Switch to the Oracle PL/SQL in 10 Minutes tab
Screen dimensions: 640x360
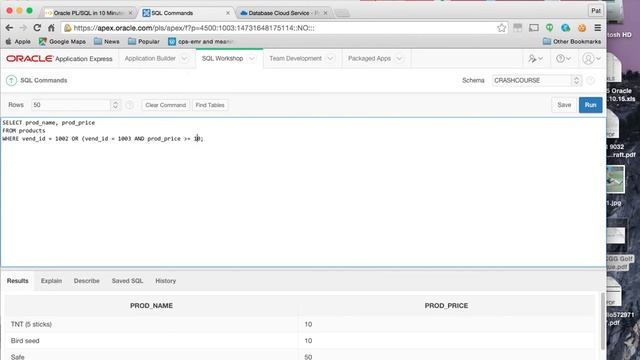tap(87, 13)
